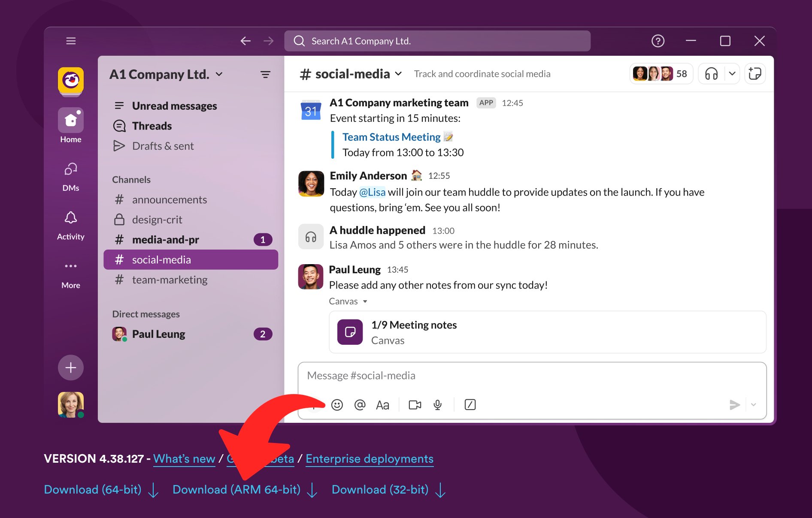The height and width of the screenshot is (518, 812).
Task: Expand the social-media channel title dropdown
Action: point(351,74)
